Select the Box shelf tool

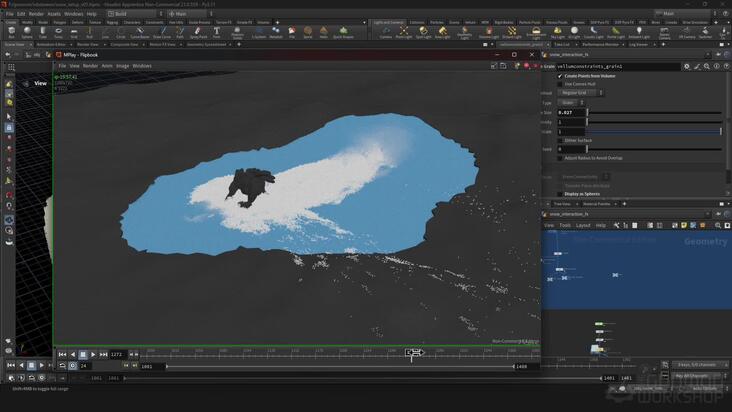pos(12,32)
